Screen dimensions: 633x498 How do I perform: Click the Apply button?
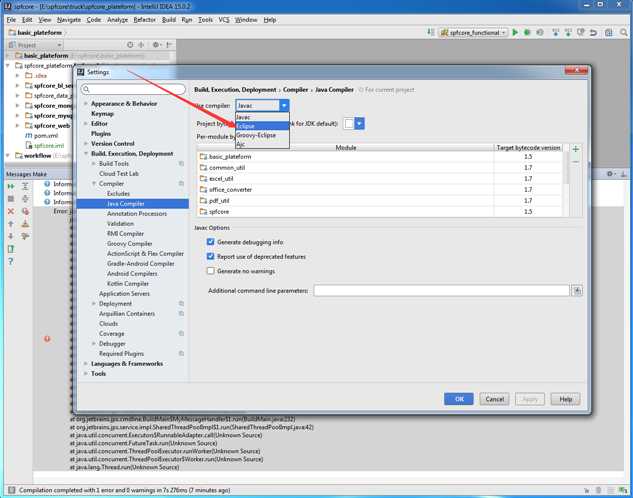point(530,399)
